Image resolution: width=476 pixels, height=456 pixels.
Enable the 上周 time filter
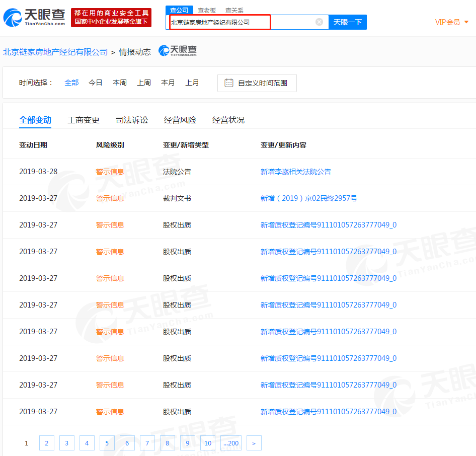(143, 83)
